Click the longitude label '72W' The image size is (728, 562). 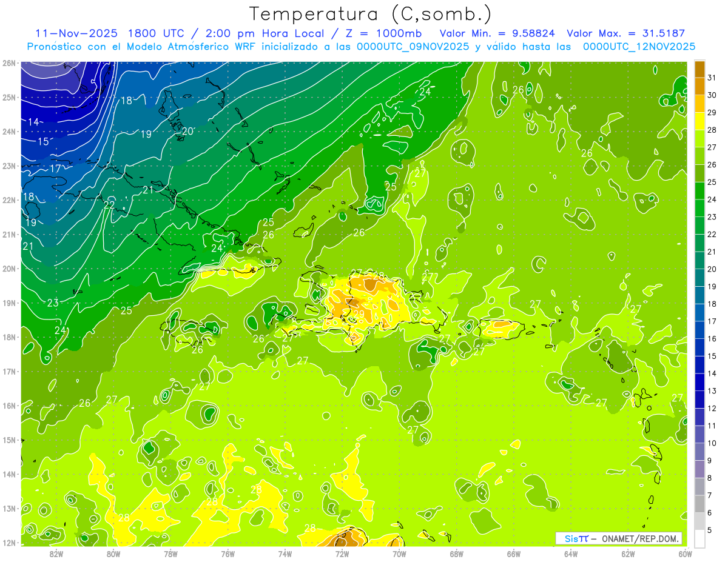pos(342,554)
